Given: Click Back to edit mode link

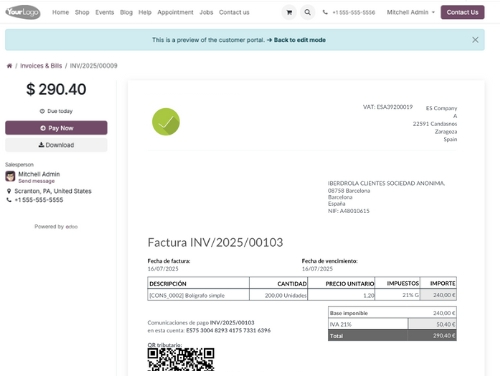Looking at the screenshot, I should pos(300,40).
